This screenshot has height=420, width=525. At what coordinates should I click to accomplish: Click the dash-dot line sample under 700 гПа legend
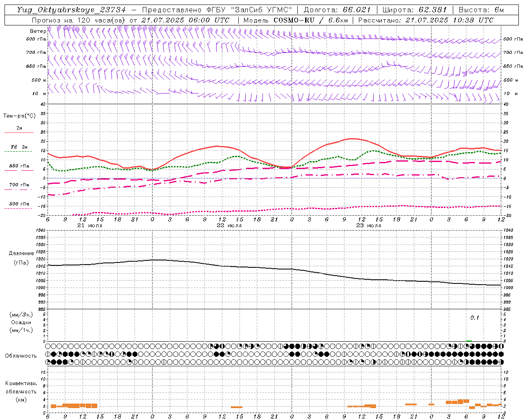[x=18, y=189]
